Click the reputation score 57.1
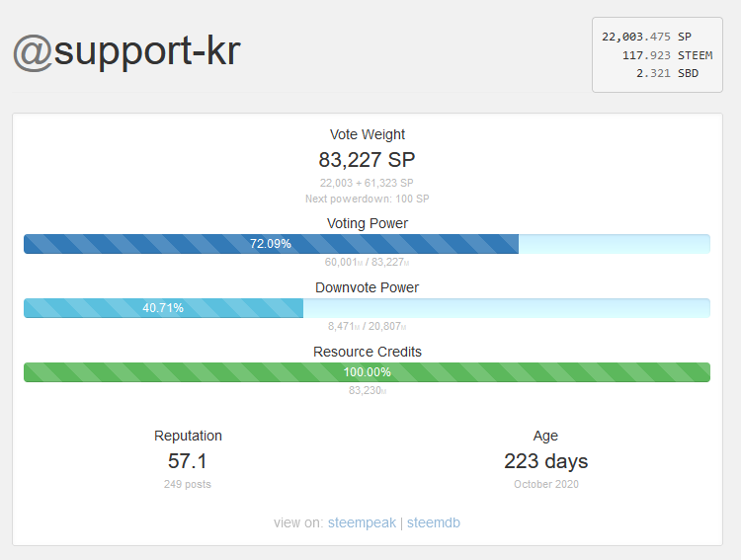This screenshot has width=741, height=560. point(188,461)
